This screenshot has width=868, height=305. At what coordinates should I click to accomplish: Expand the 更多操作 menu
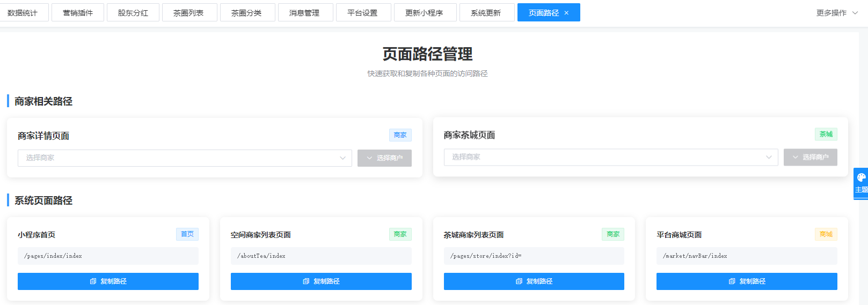click(836, 13)
